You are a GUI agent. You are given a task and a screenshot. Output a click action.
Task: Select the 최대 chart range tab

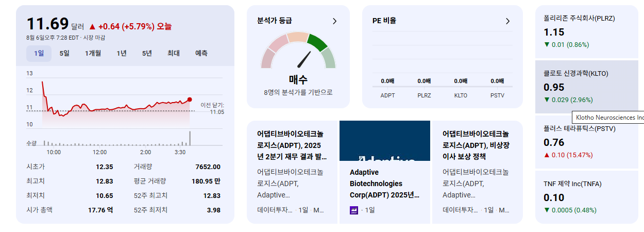pos(174,53)
